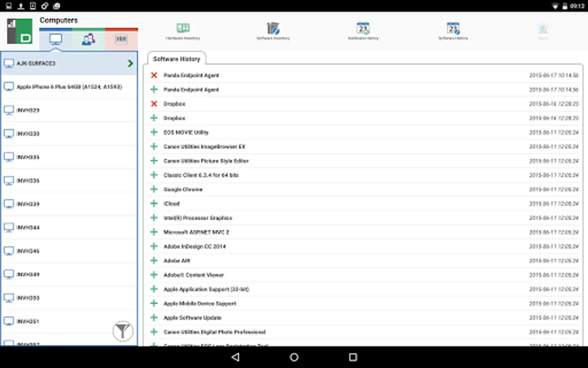Screen dimensions: 588x368
Task: Open the Alerts siren icon
Action: (x=543, y=31)
